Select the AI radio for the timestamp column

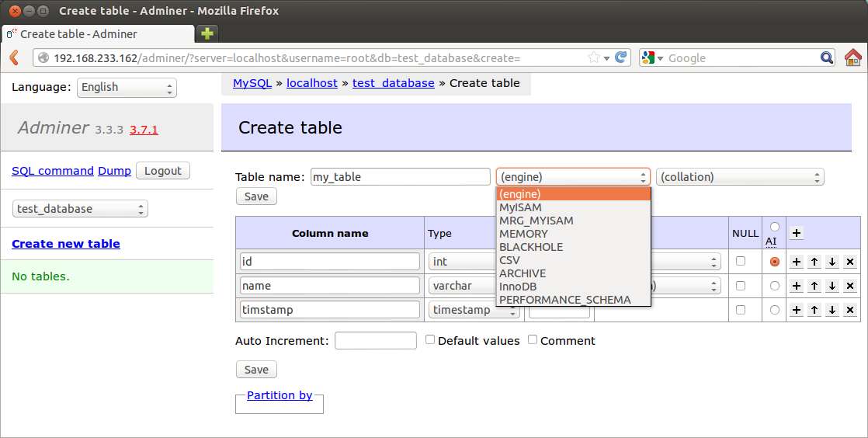[775, 310]
